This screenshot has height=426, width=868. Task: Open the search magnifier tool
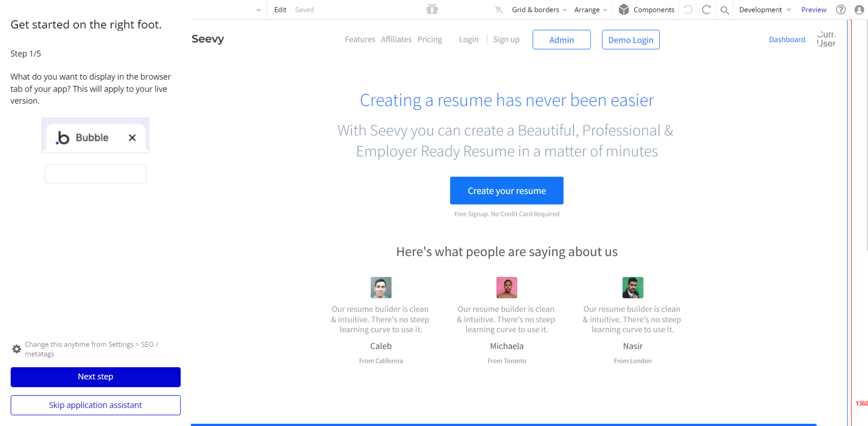725,10
